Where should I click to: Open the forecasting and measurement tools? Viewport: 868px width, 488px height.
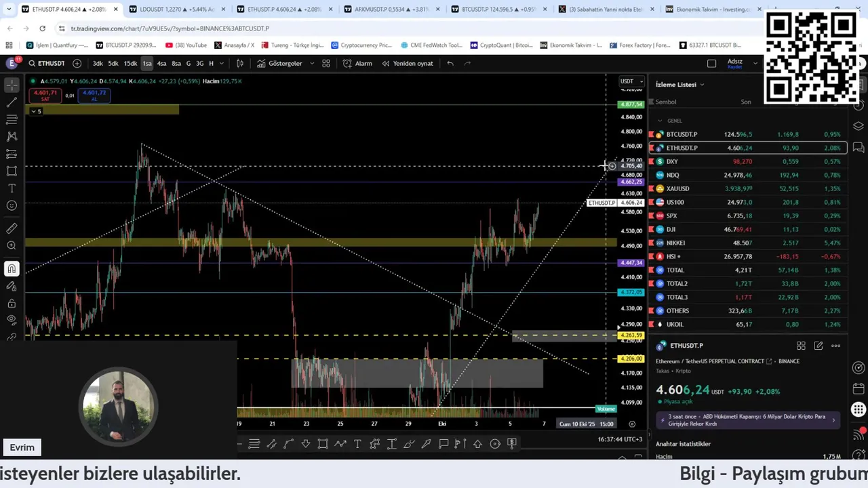click(12, 154)
